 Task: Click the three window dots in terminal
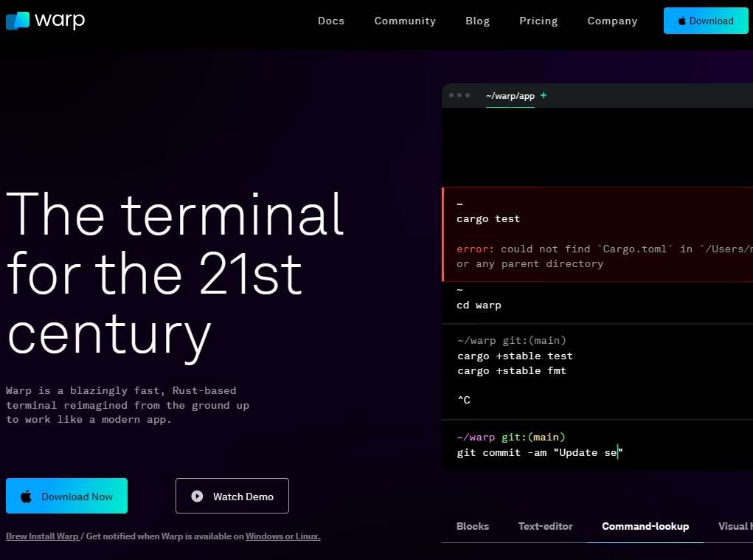coord(459,95)
